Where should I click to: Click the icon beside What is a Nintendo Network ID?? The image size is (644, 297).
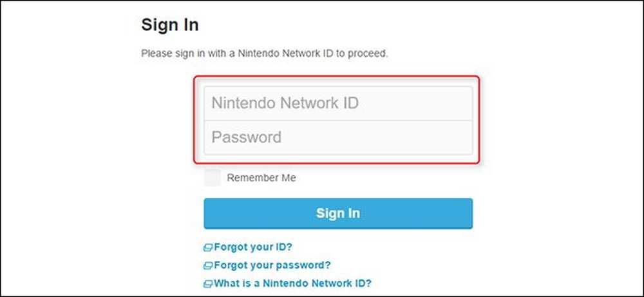208,284
